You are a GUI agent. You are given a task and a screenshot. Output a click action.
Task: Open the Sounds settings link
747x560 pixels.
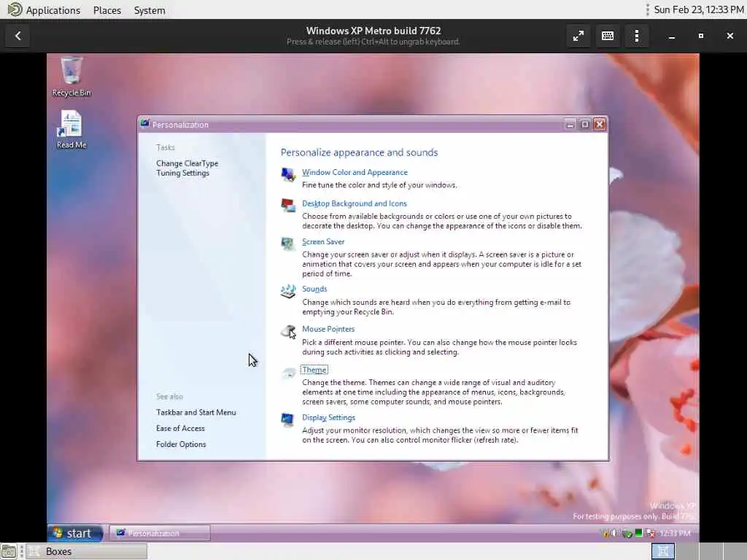tap(314, 289)
